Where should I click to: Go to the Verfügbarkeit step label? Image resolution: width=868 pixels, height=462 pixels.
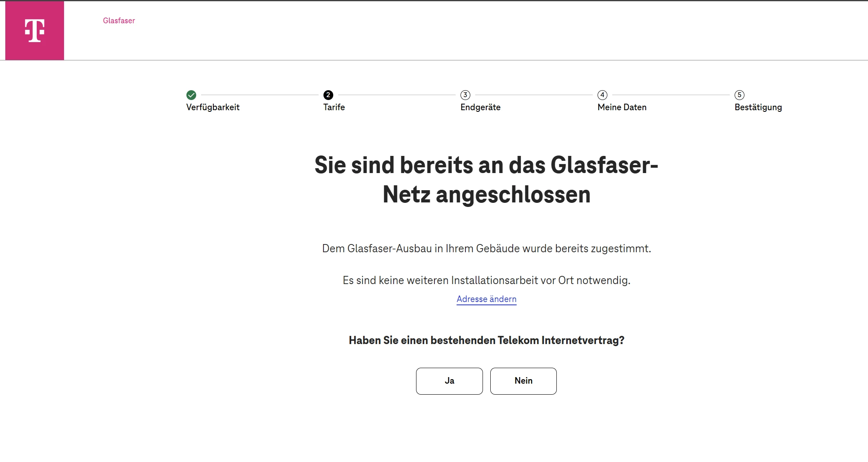coord(213,107)
